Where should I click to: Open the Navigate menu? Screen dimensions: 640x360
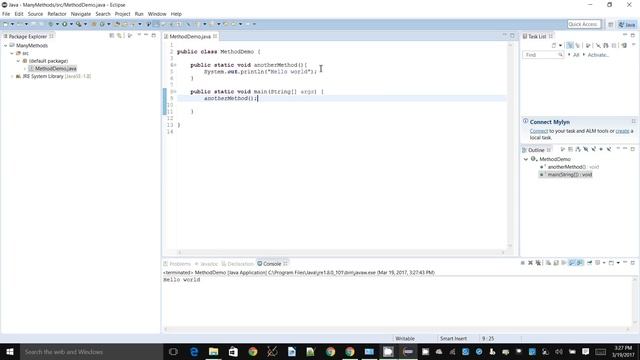point(81,14)
